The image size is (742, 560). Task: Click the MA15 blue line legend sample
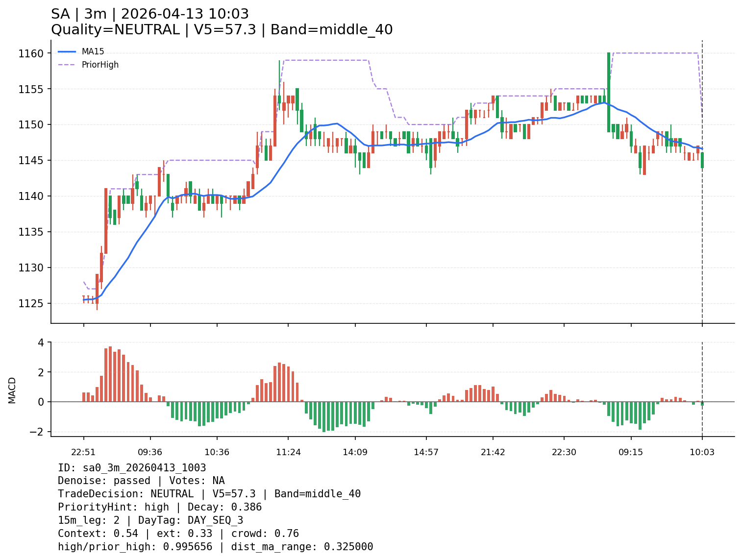pyautogui.click(x=67, y=51)
